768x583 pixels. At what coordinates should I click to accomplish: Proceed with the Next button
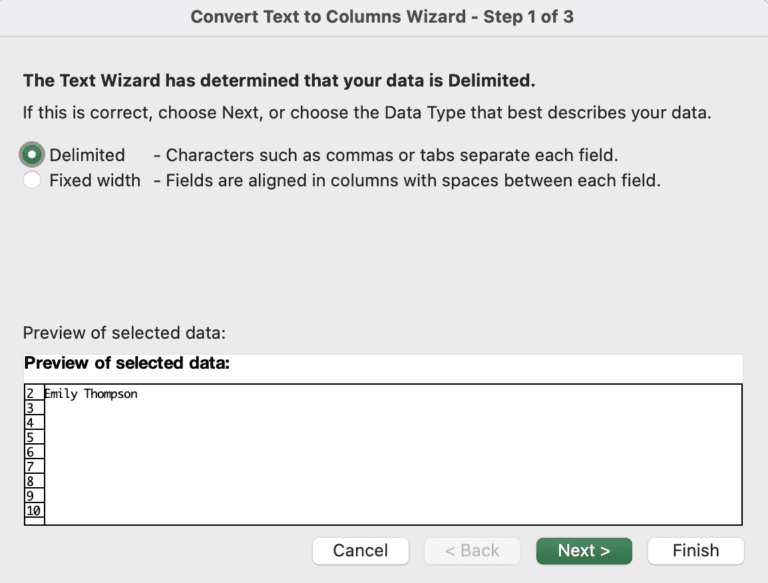(584, 551)
